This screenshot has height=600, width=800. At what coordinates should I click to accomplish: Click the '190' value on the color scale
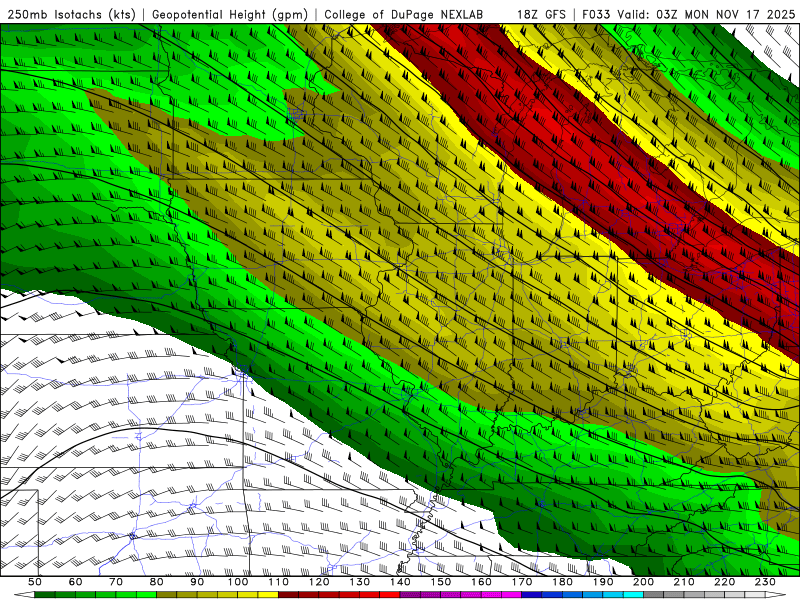604,582
